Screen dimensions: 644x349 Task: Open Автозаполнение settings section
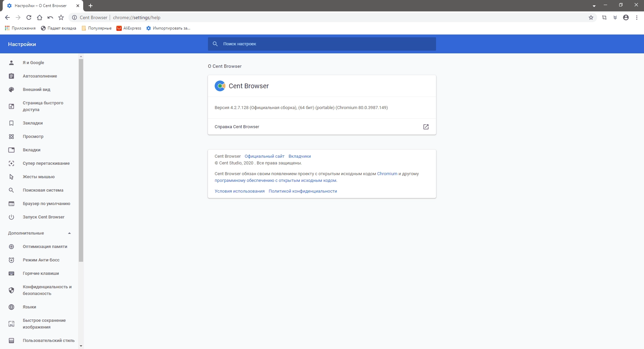coord(40,76)
